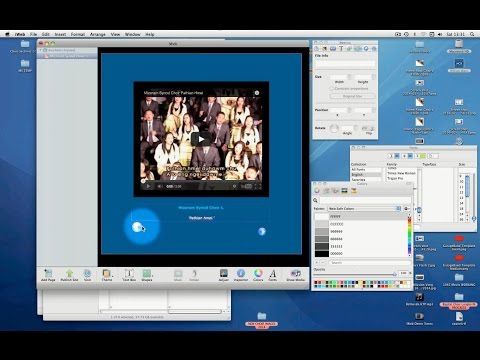Select Times New Roman in the Family list
The width and height of the screenshot is (480, 360).
[x=401, y=173]
